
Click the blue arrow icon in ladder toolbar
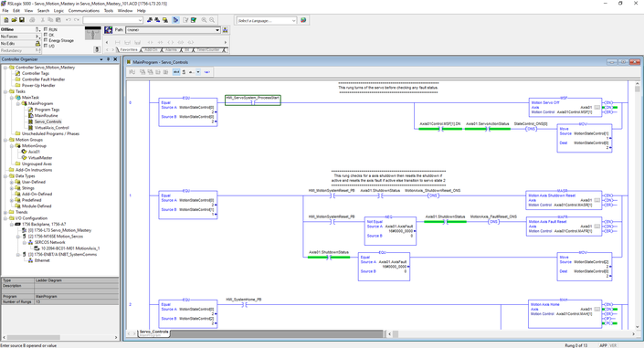[207, 72]
